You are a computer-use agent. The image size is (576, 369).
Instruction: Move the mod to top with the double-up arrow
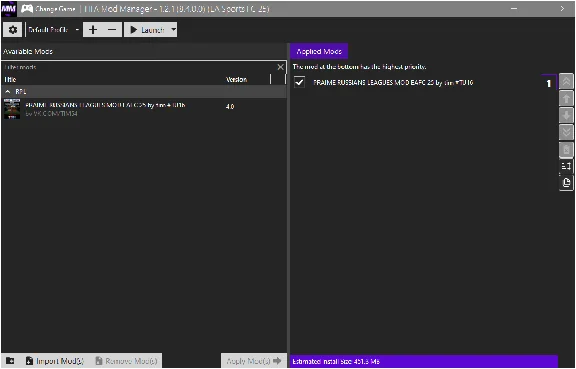coord(566,81)
